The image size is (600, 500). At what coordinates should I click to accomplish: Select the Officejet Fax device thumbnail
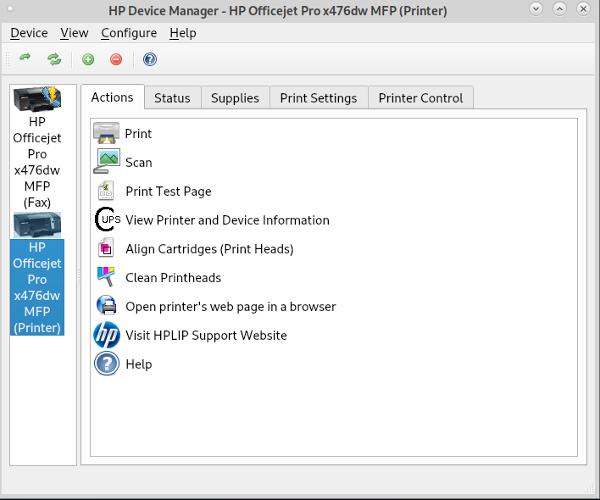pos(37,98)
